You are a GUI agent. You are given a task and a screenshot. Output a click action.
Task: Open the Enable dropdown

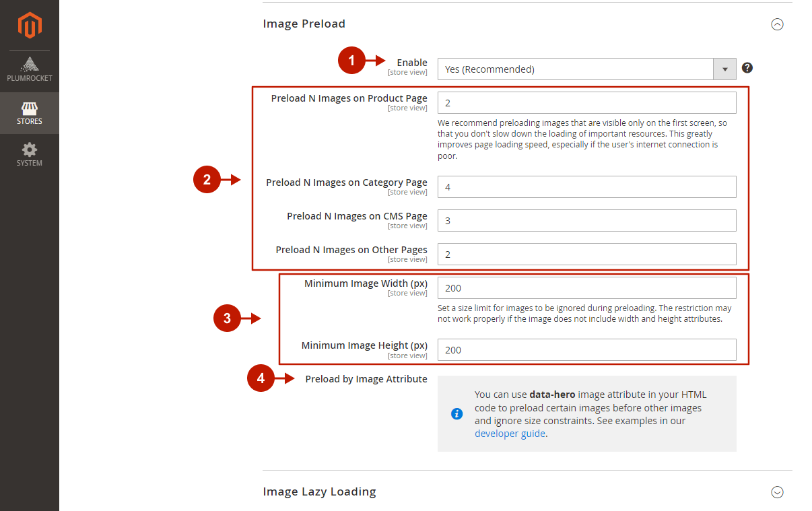(x=586, y=69)
